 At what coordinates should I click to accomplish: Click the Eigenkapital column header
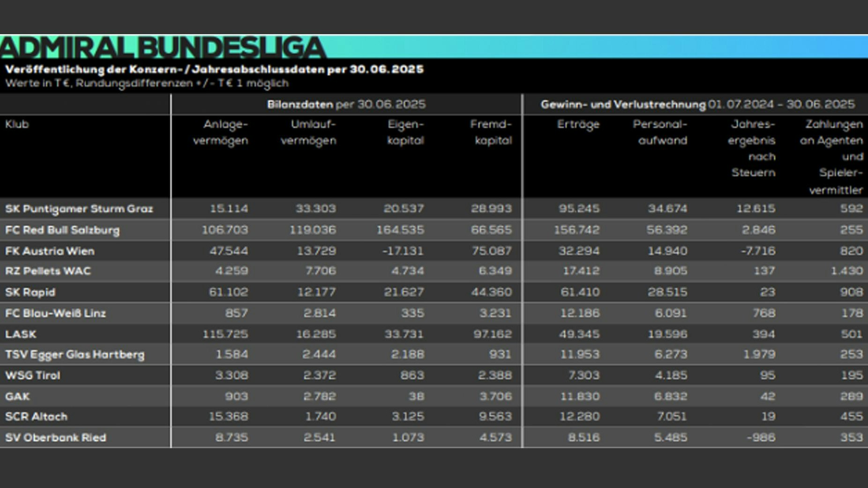click(405, 133)
